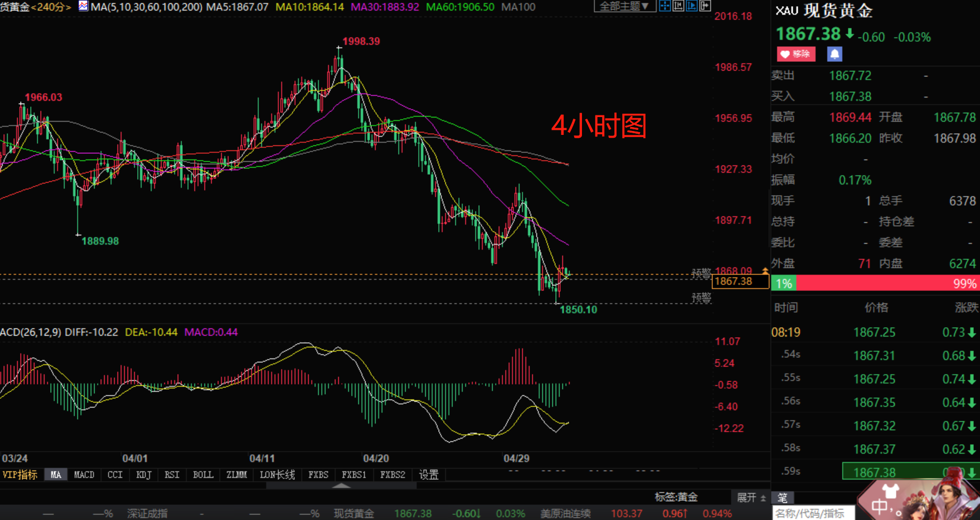Switch to the MACD indicator tab
Screen dimensions: 980x520
pos(84,475)
